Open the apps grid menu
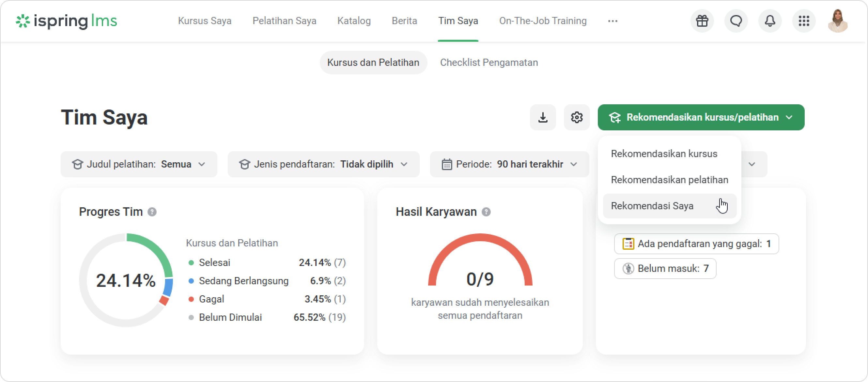 (804, 21)
